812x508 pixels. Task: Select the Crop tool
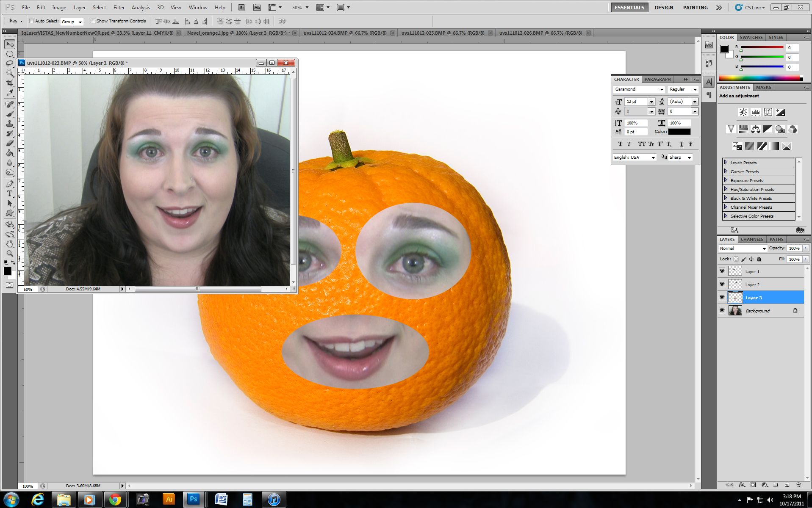click(9, 83)
